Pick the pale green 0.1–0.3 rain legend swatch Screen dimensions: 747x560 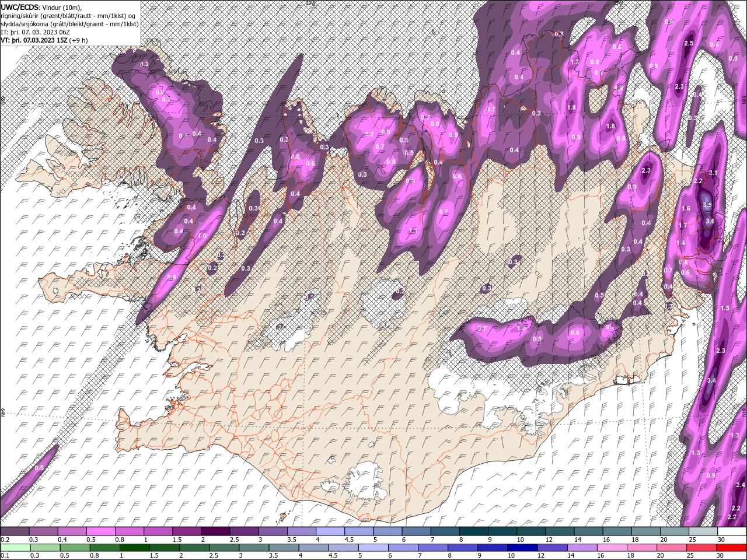click(x=15, y=548)
